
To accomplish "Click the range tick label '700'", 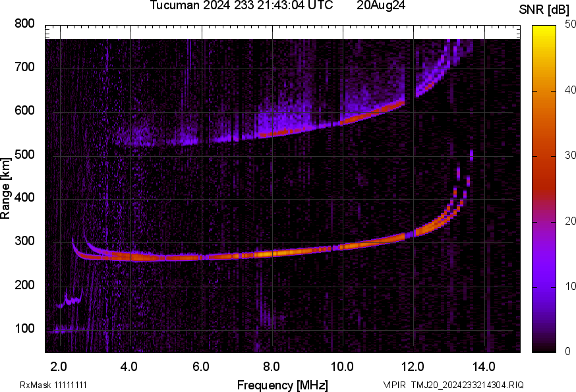I will click(24, 67).
